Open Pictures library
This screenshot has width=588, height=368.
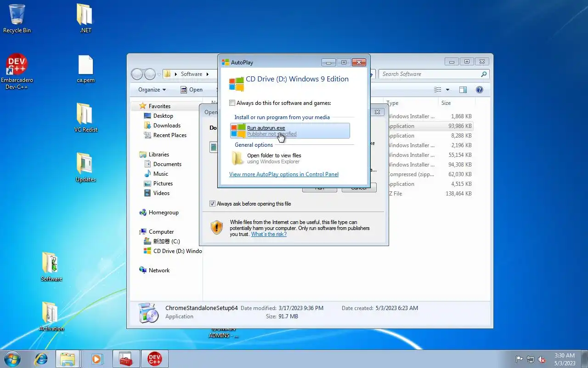pos(163,184)
